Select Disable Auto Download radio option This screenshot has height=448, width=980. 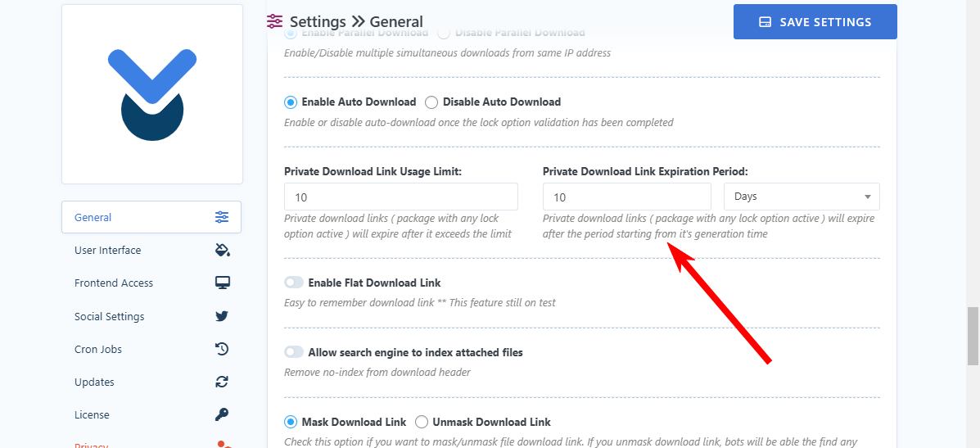pos(431,102)
